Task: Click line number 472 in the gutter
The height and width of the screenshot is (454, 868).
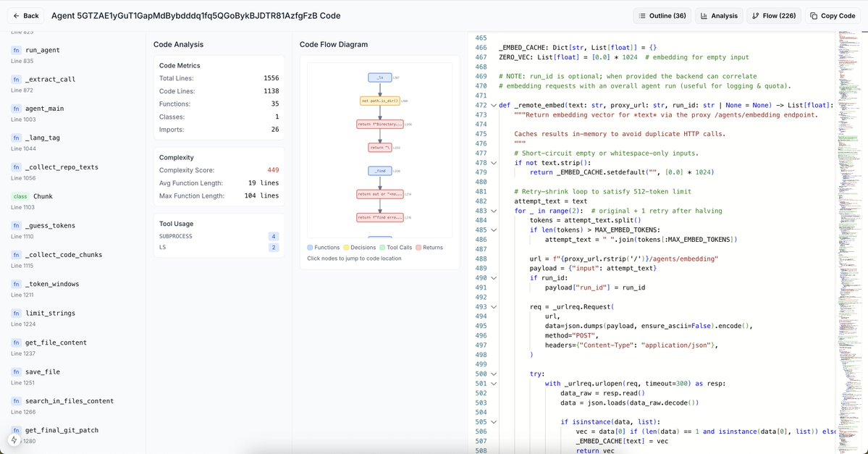Action: click(x=481, y=105)
